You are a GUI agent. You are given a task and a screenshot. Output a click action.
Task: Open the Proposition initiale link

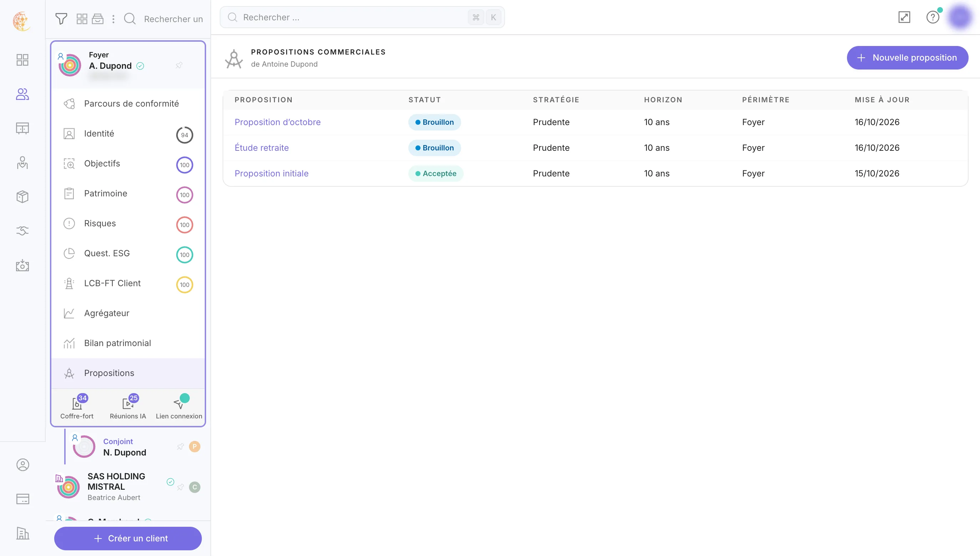[x=271, y=173]
